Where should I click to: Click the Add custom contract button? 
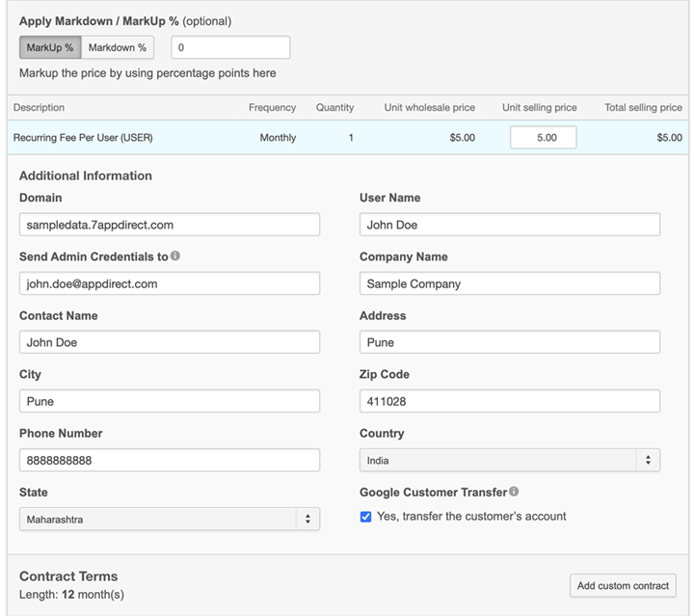pos(623,585)
